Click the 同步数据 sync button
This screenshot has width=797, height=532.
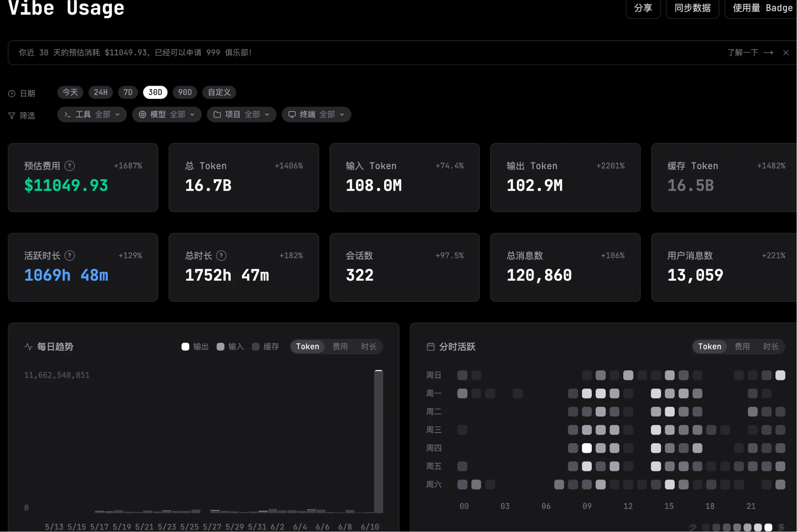click(x=693, y=8)
